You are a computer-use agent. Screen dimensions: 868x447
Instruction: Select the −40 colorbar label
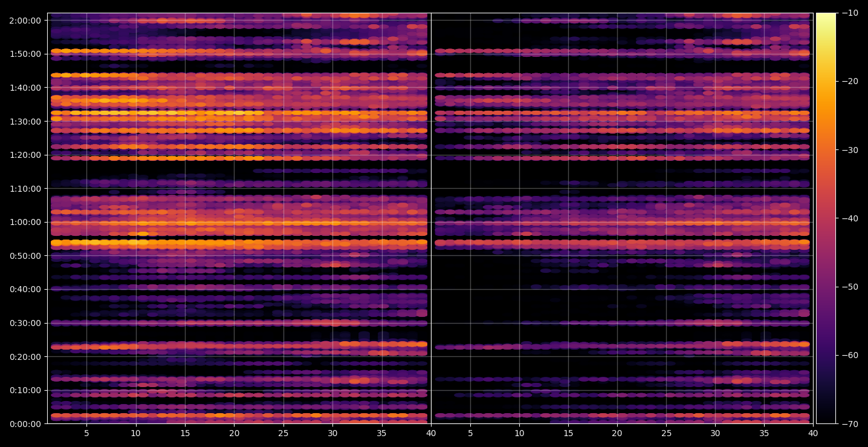tap(849, 218)
